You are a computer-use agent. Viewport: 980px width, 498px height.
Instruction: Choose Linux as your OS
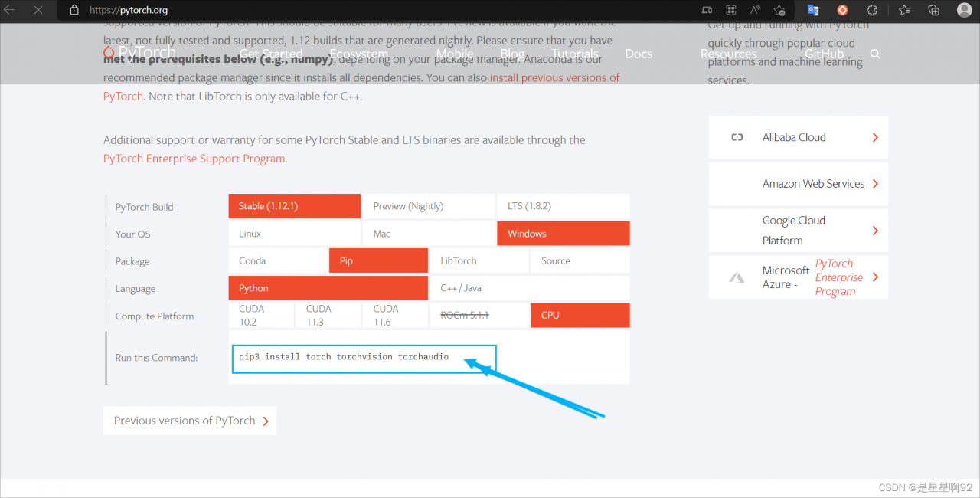295,234
